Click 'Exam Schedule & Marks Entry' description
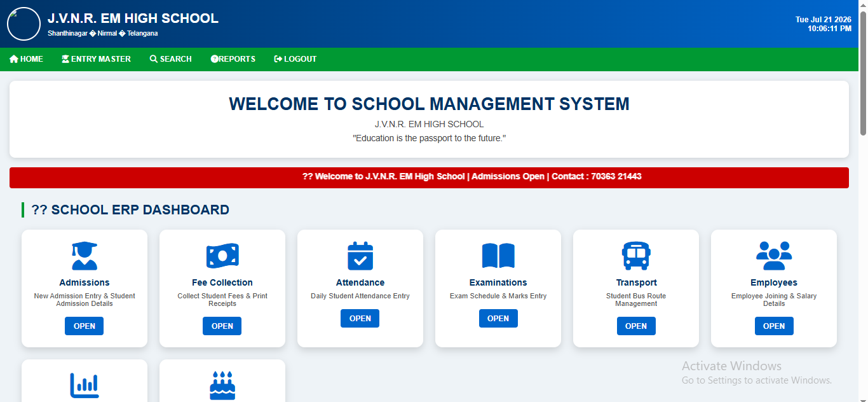 498,296
